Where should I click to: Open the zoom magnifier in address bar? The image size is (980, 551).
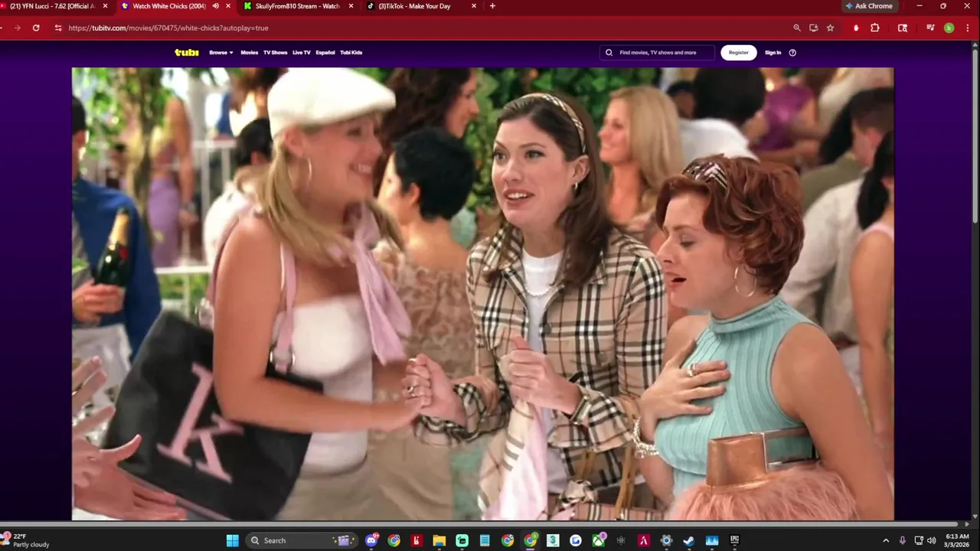(797, 28)
